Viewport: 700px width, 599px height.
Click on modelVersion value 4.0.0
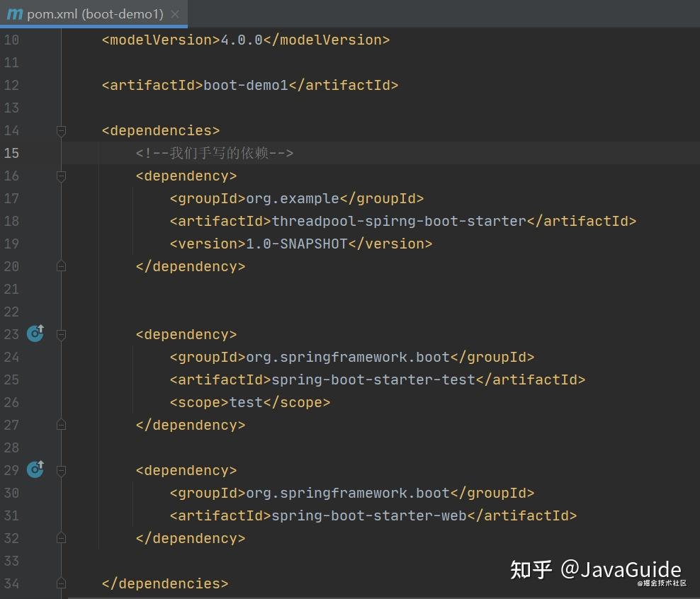(242, 40)
